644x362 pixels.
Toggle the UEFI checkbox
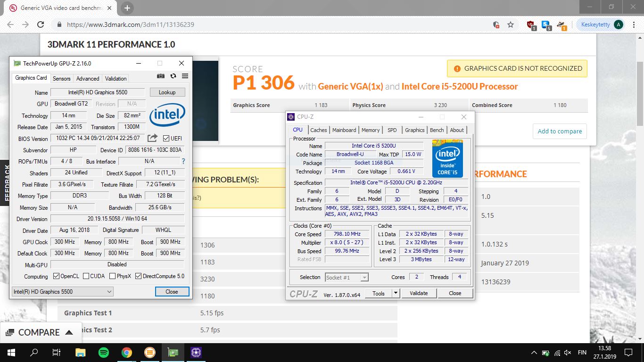(166, 138)
